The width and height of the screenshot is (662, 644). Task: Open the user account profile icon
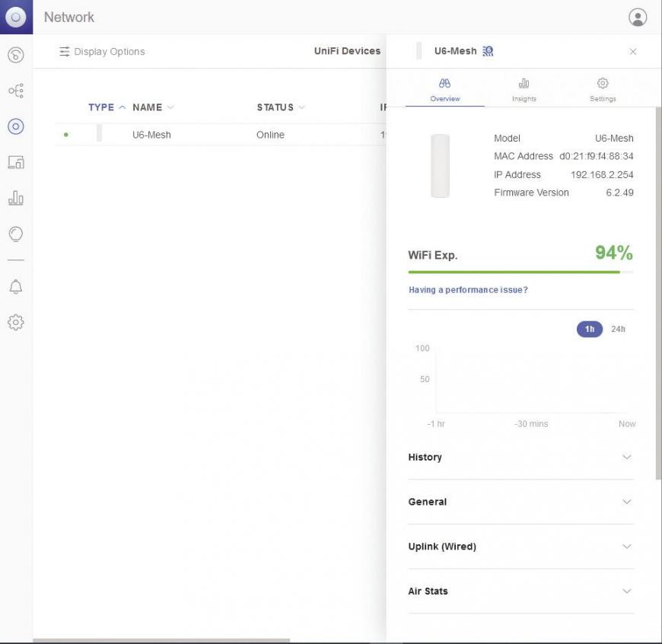638,18
